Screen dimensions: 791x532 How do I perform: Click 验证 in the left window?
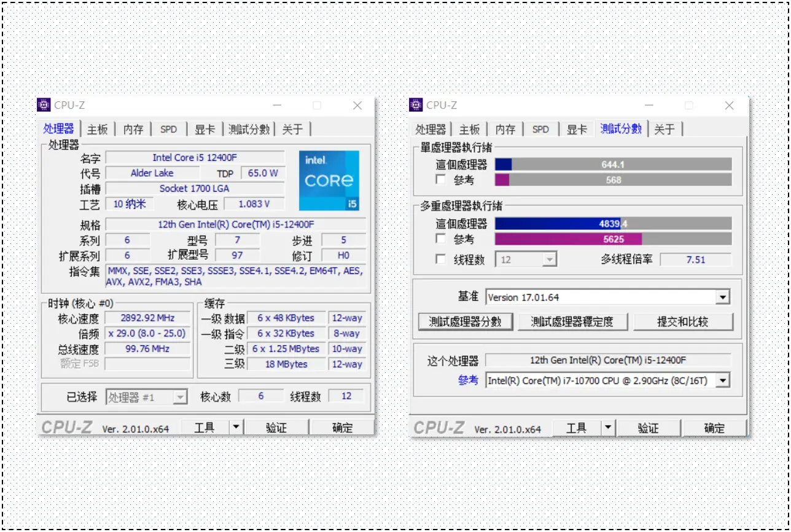(276, 428)
